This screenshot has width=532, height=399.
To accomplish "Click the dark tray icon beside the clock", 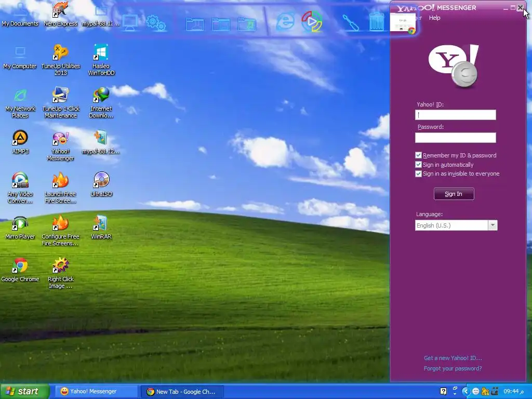I will click(x=495, y=392).
